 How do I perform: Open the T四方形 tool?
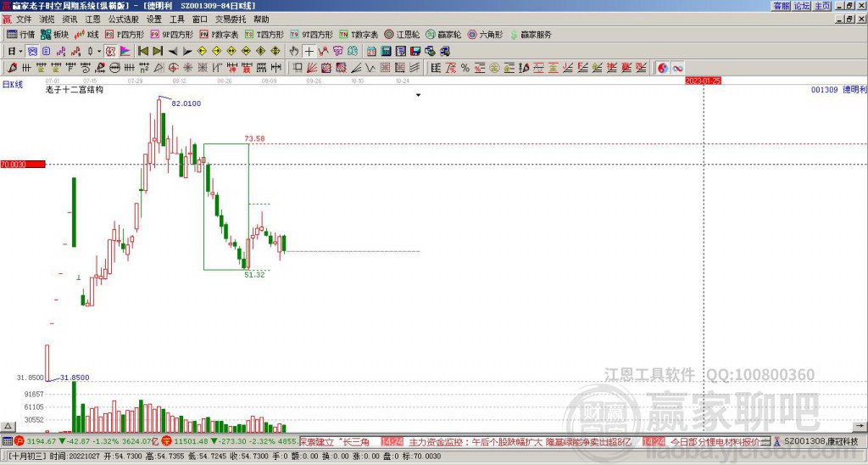(264, 34)
